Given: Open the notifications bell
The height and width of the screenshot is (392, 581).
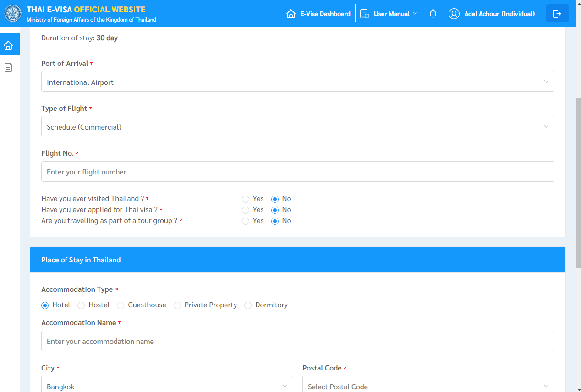Looking at the screenshot, I should coord(433,14).
